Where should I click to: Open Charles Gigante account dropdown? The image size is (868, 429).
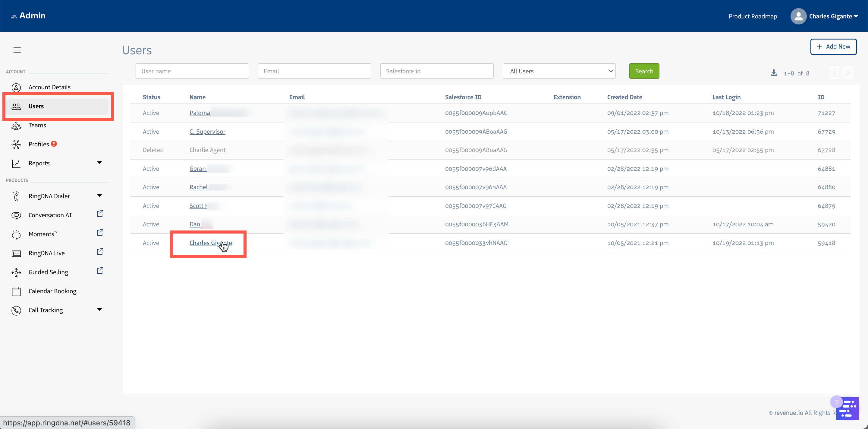pos(833,16)
